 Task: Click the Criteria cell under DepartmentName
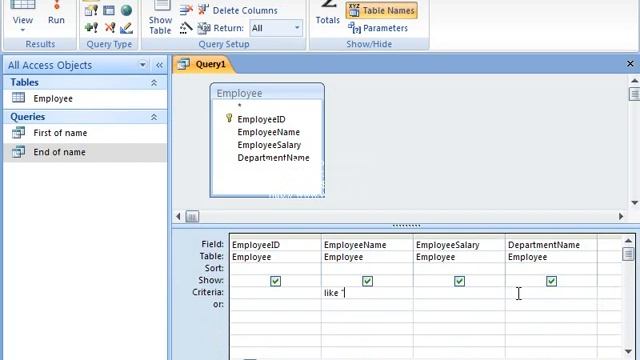[551, 293]
